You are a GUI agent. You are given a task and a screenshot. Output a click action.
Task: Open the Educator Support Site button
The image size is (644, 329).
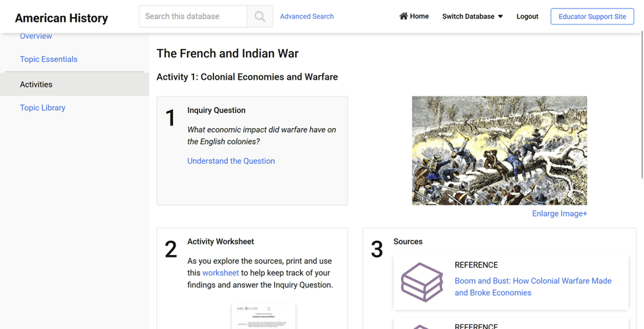(x=592, y=17)
